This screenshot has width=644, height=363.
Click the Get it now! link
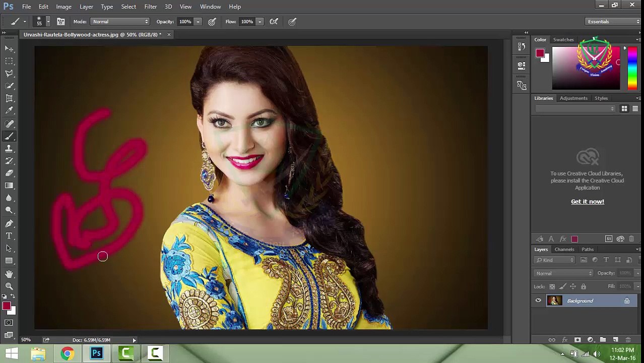pos(588,202)
